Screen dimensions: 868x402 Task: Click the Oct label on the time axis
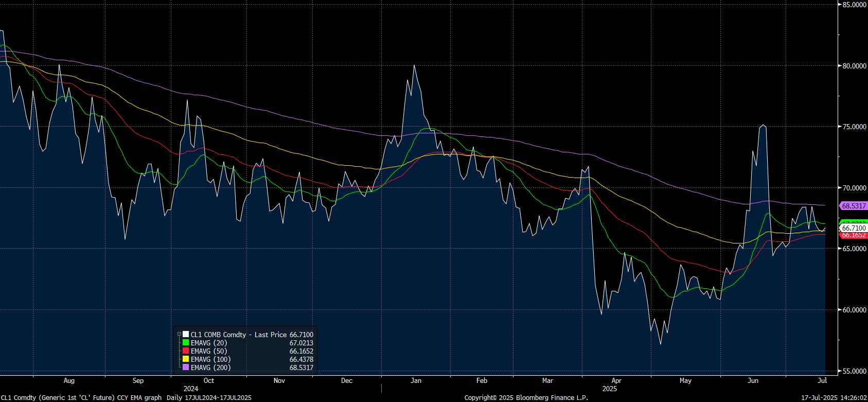[x=208, y=381]
